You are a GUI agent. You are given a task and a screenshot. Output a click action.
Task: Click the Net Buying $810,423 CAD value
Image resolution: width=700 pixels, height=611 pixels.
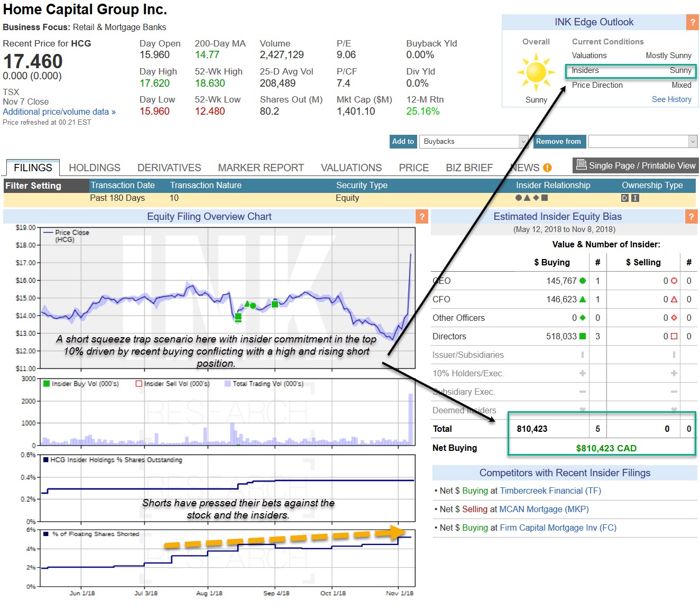pyautogui.click(x=606, y=448)
